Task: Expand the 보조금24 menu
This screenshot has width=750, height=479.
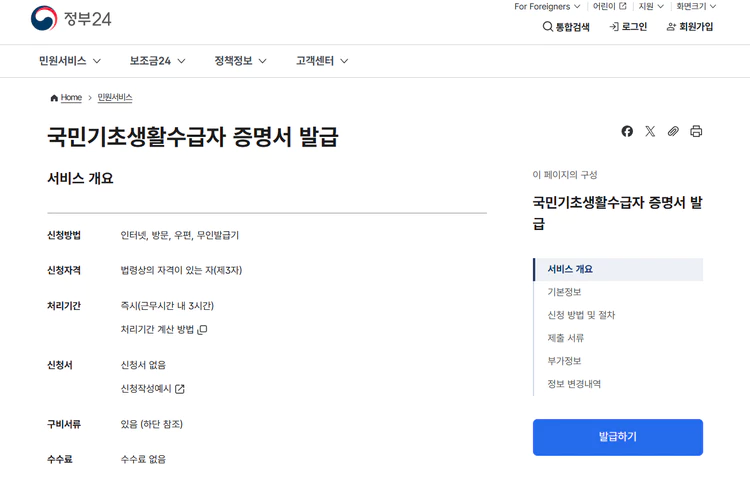Action: click(157, 61)
